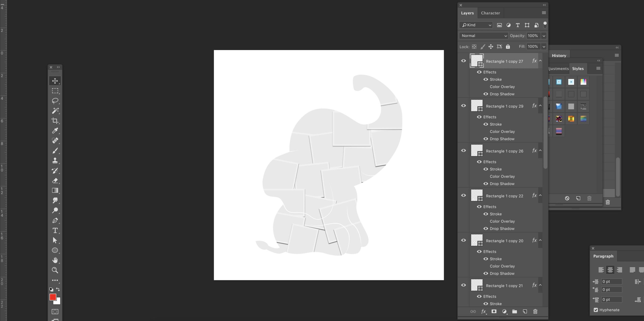Select the Rectangle 1 copy 20 layer thumbnail
644x321 pixels.
tap(476, 240)
